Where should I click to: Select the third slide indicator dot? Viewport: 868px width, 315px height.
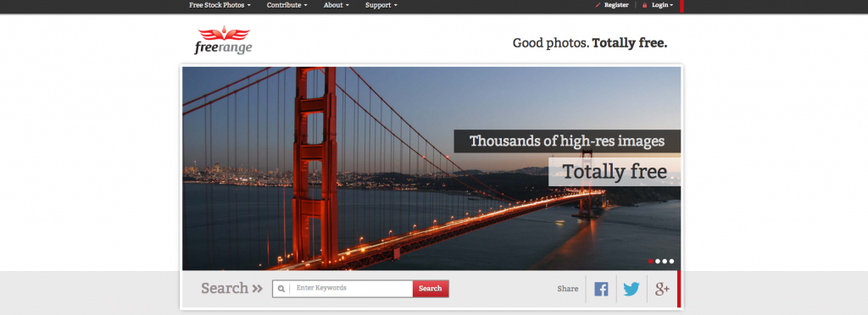[x=665, y=262]
